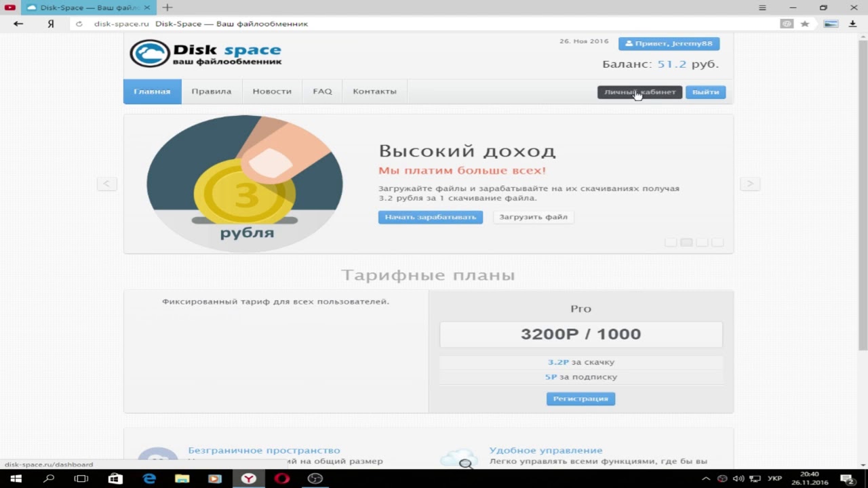The image size is (868, 488).
Task: Select the first carousel slide indicator
Action: pos(671,242)
